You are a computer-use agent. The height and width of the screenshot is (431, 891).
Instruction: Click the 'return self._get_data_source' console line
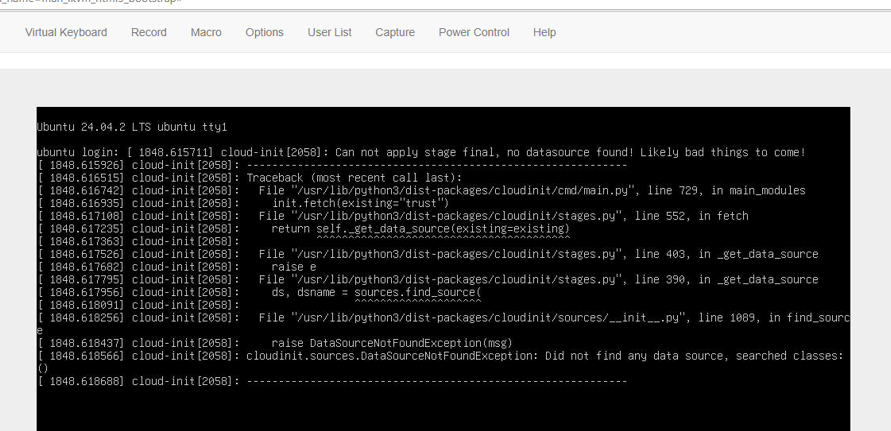tap(420, 228)
